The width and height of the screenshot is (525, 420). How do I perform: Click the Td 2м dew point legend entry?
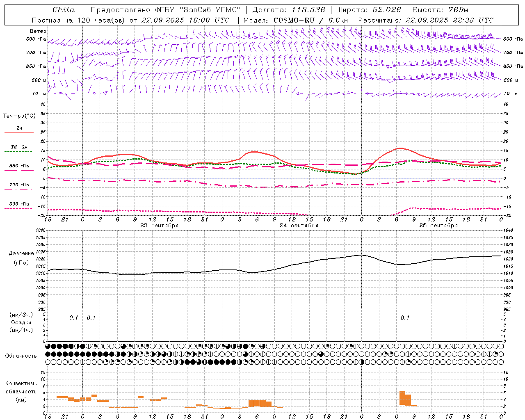19,147
